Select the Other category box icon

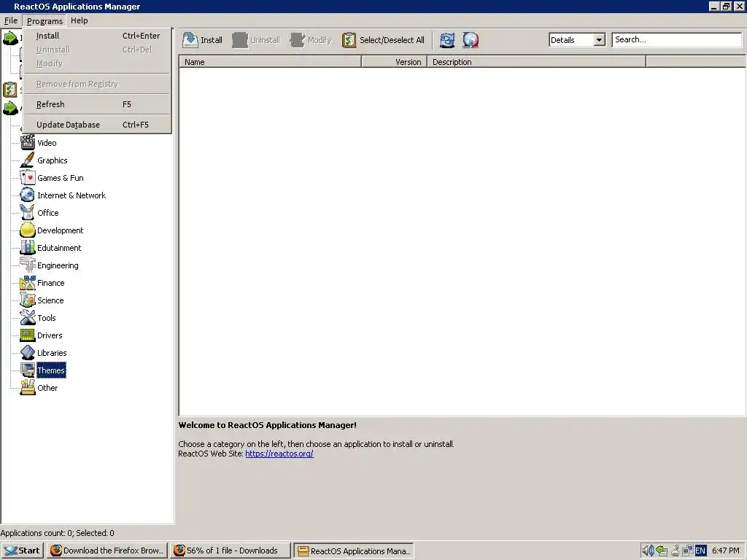28,388
